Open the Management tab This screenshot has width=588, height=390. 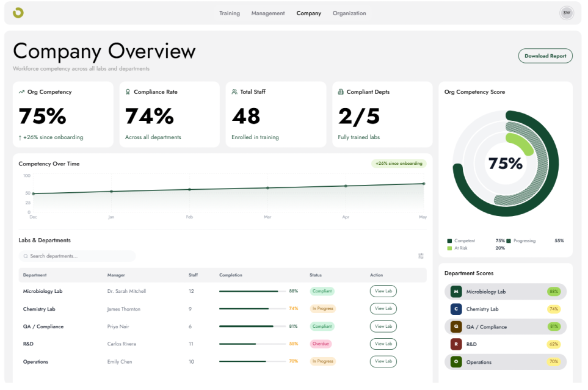(x=268, y=13)
